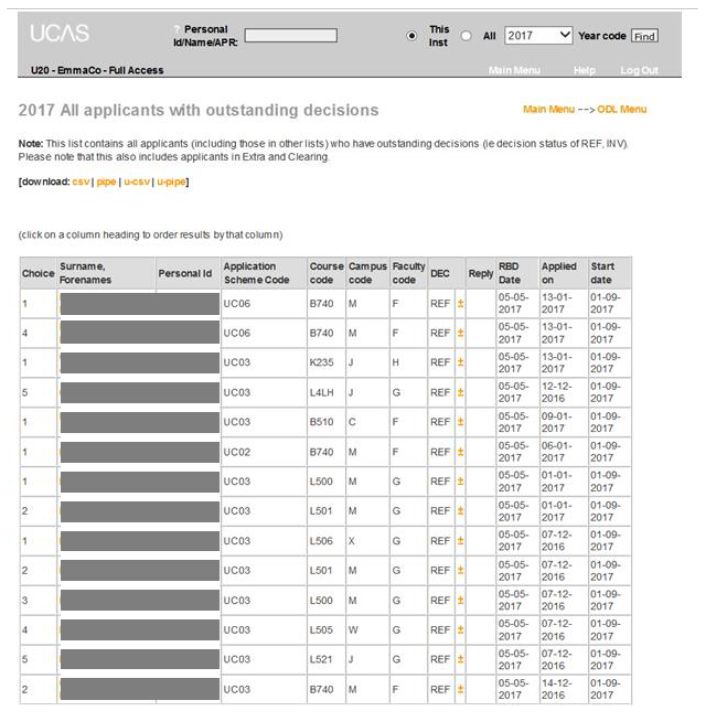This screenshot has width=704, height=715.
Task: Sort by Application Scheme Code column heading
Action: [x=256, y=273]
